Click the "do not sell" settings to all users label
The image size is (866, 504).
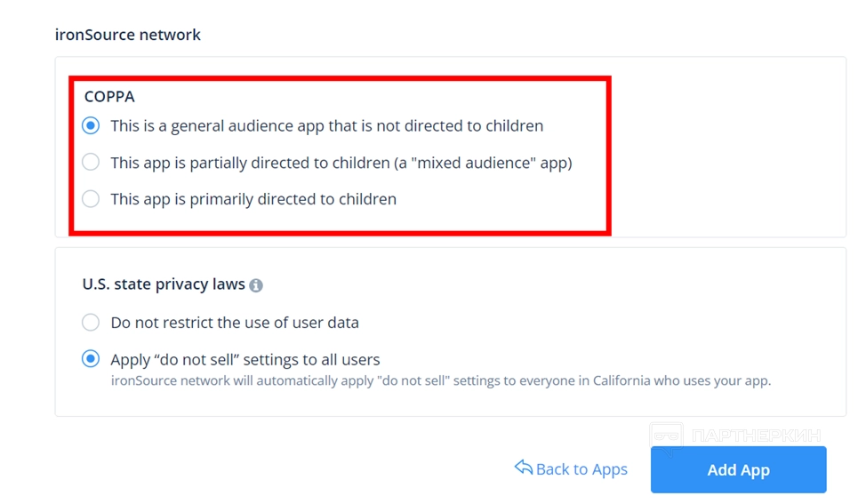point(245,360)
